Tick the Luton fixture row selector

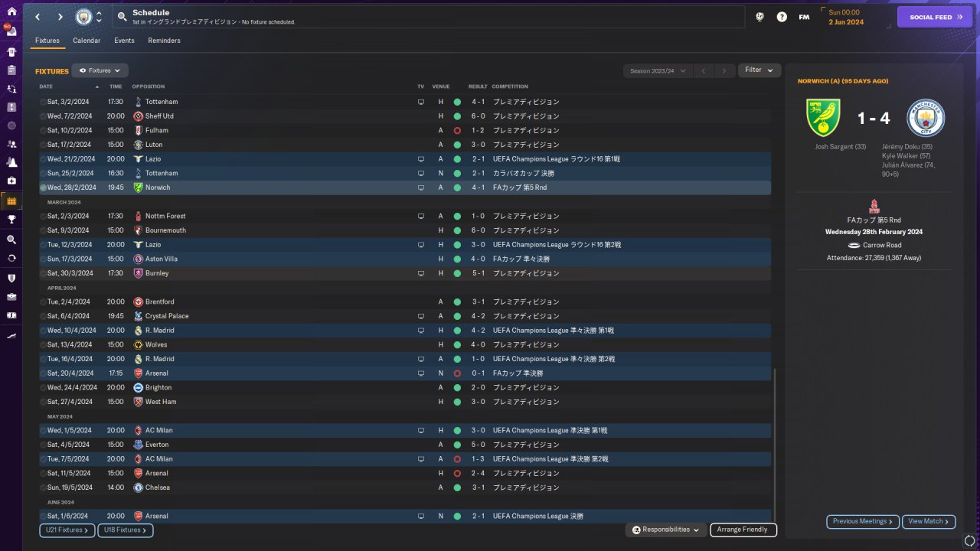pos(43,145)
